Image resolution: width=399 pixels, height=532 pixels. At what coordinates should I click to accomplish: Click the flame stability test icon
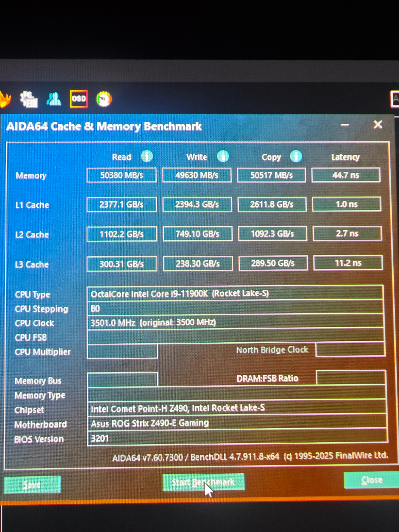[5, 99]
